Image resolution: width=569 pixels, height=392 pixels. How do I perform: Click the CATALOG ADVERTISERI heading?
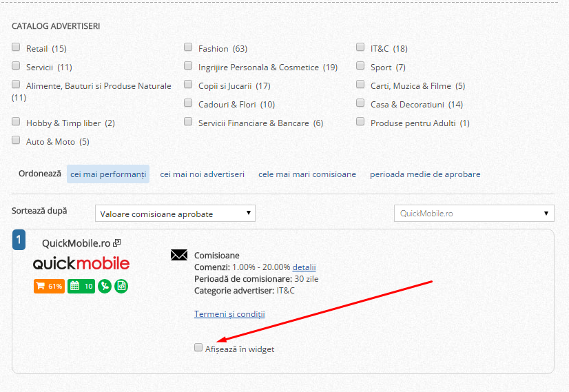[56, 26]
